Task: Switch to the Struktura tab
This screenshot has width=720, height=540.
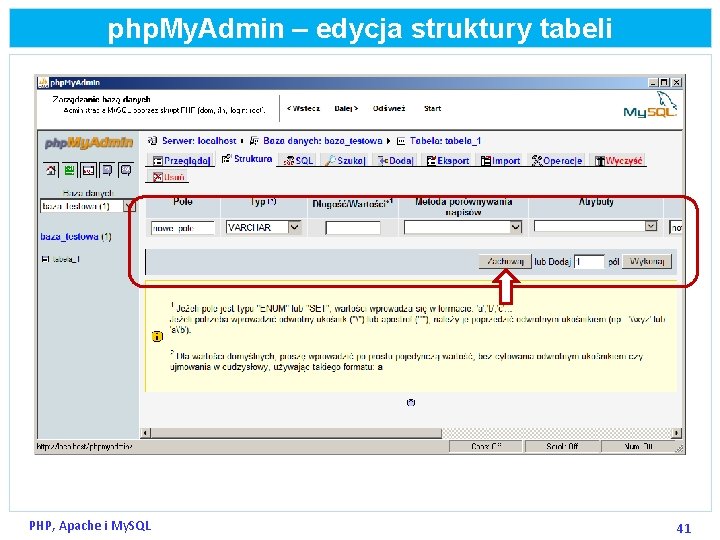Action: (247, 159)
